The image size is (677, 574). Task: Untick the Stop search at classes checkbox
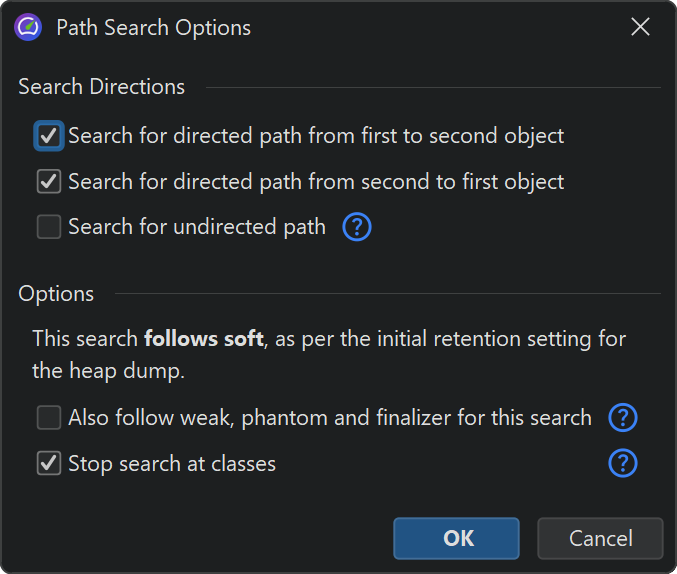click(49, 464)
